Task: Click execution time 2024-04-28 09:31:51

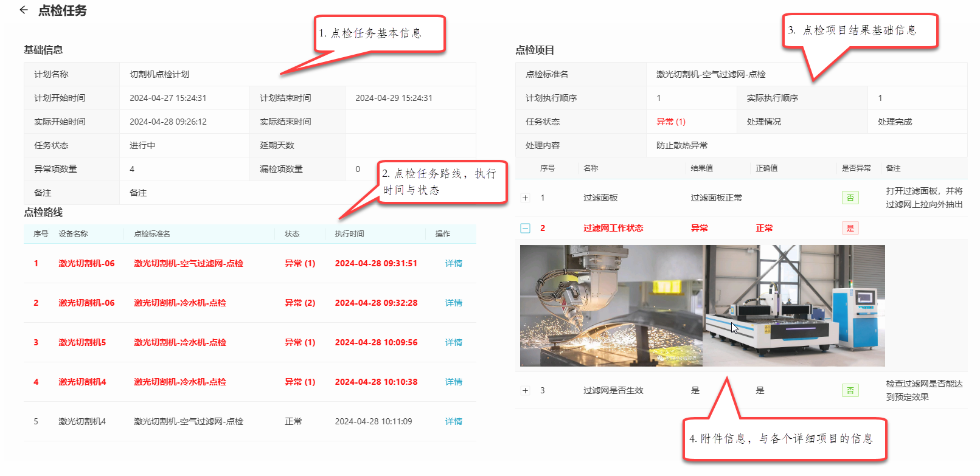Action: (376, 263)
